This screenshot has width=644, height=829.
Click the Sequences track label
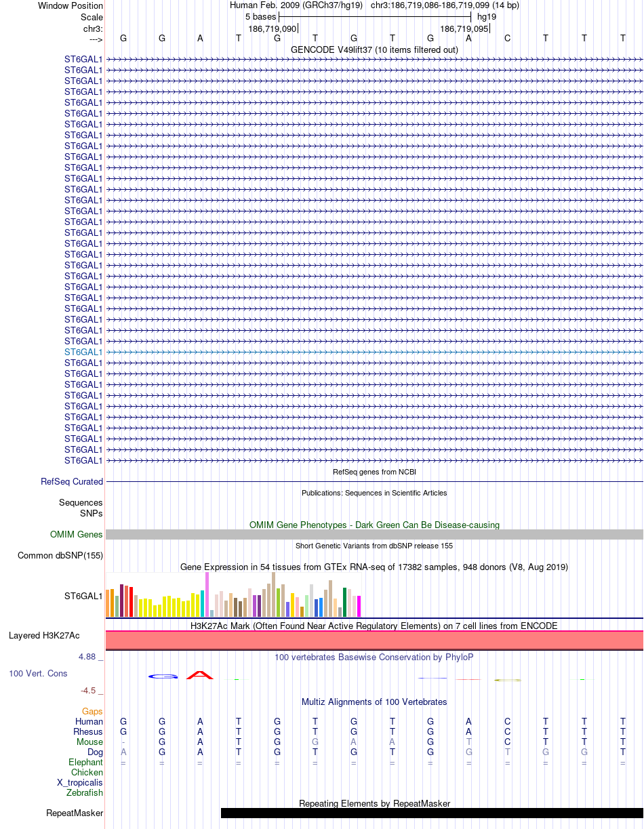pos(81,503)
